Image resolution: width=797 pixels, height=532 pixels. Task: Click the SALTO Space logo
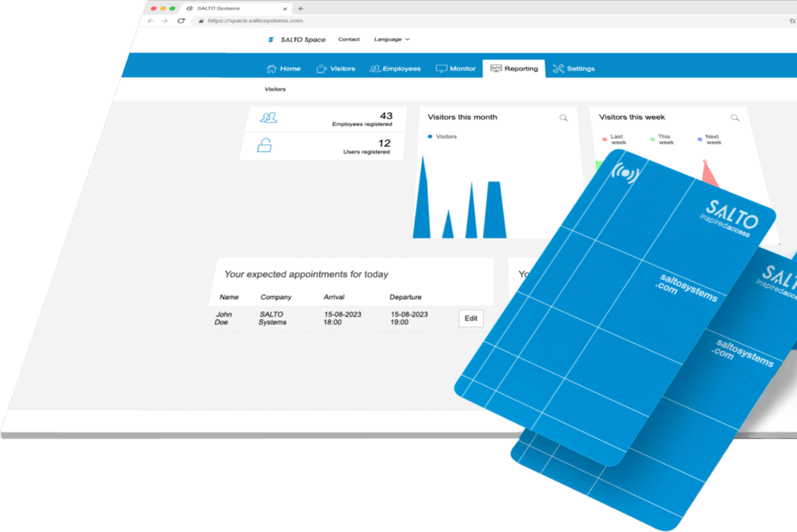[297, 40]
